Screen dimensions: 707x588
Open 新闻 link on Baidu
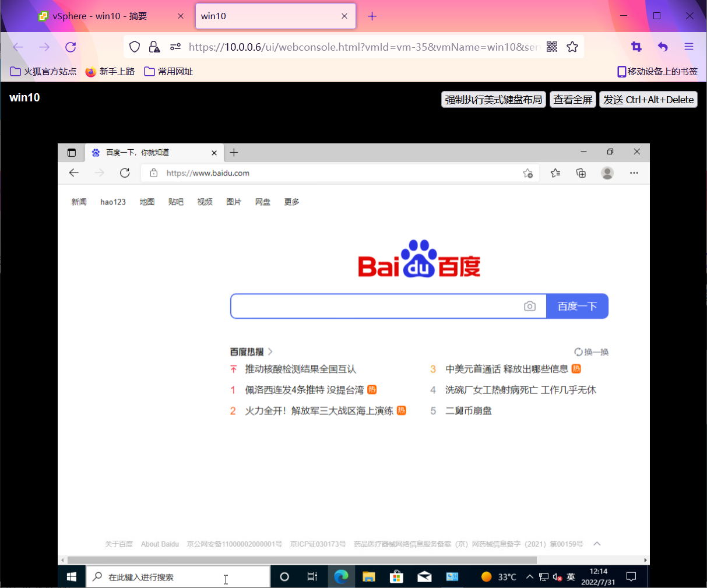(79, 202)
